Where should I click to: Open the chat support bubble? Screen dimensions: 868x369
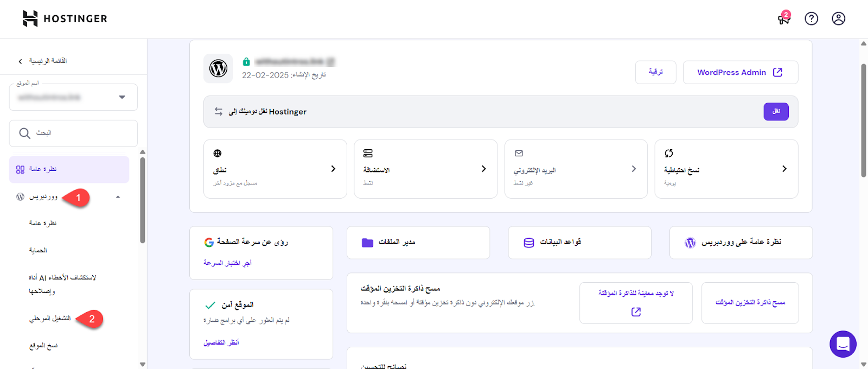click(843, 344)
